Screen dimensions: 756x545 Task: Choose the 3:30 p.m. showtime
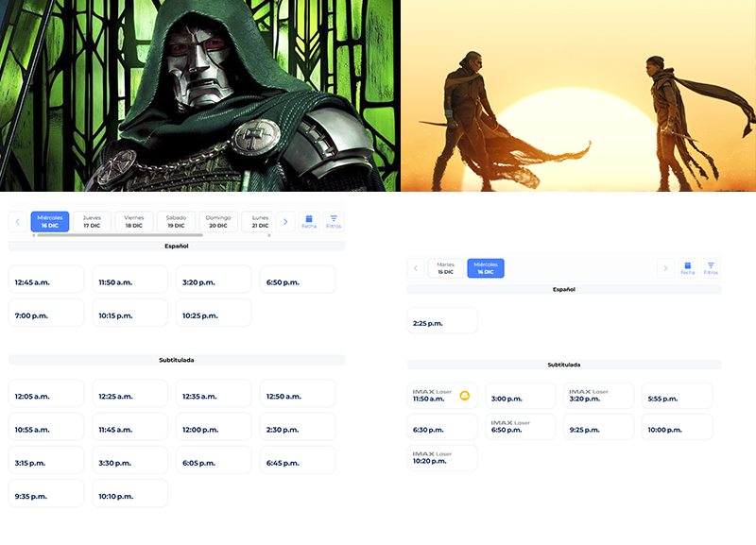tap(130, 460)
